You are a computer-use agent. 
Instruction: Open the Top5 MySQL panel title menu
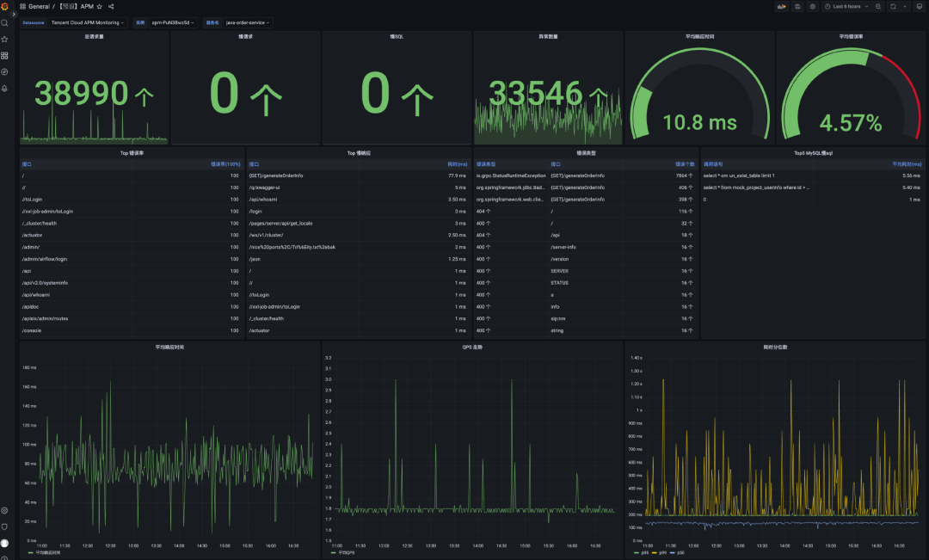[813, 153]
